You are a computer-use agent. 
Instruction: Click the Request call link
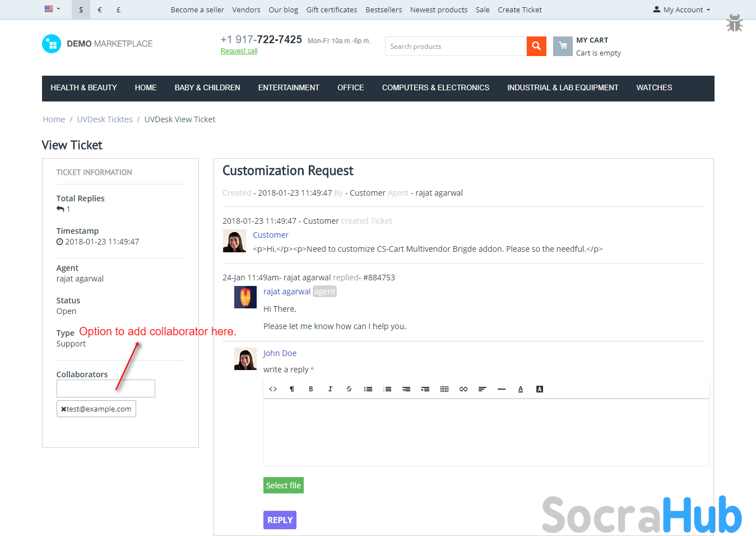239,51
